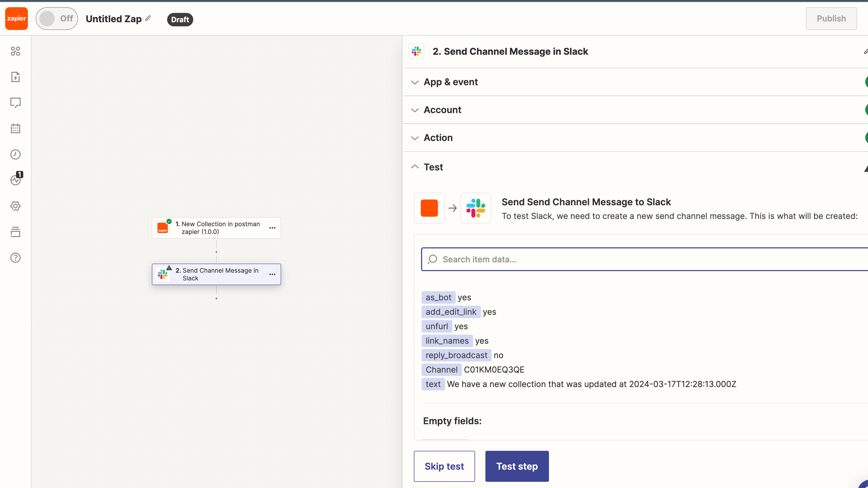Expand the App & event section
The width and height of the screenshot is (868, 488).
451,82
